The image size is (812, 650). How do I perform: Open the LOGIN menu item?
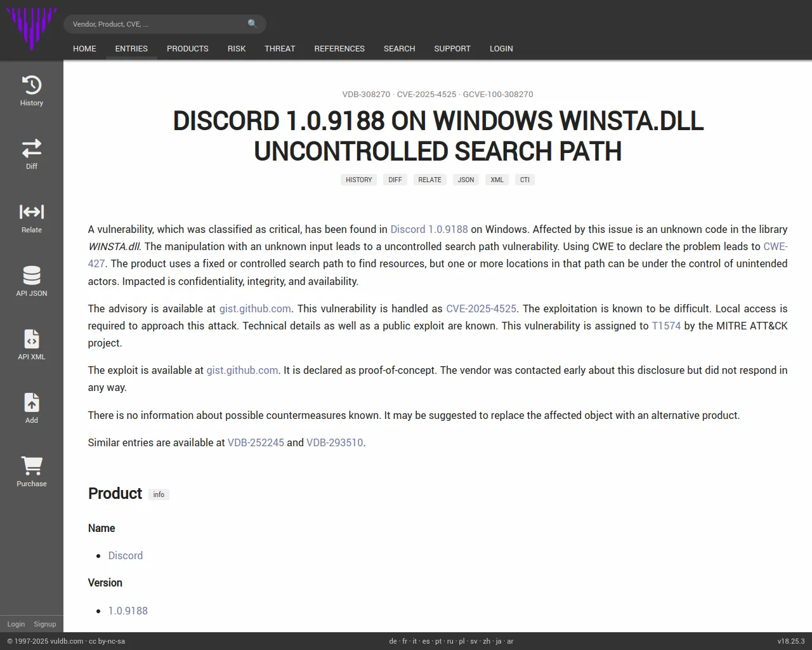point(501,48)
